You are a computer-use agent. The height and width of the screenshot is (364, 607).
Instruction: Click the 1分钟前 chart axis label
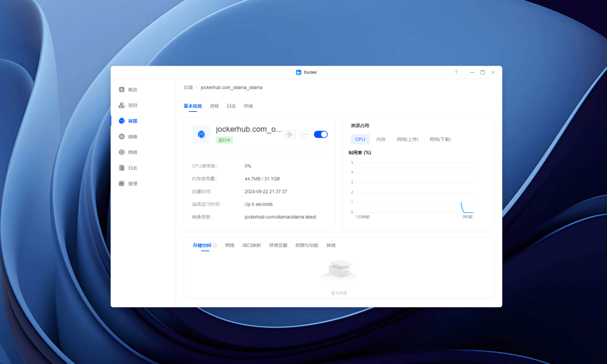click(x=363, y=217)
